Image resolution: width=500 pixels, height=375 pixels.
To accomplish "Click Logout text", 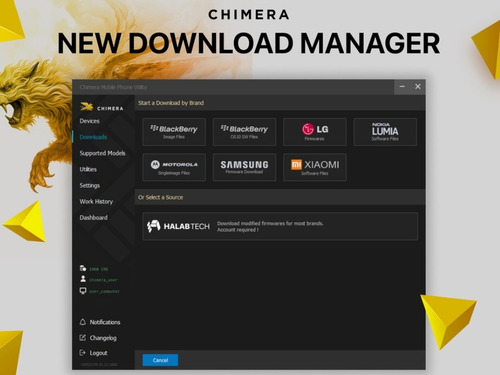I will point(98,353).
